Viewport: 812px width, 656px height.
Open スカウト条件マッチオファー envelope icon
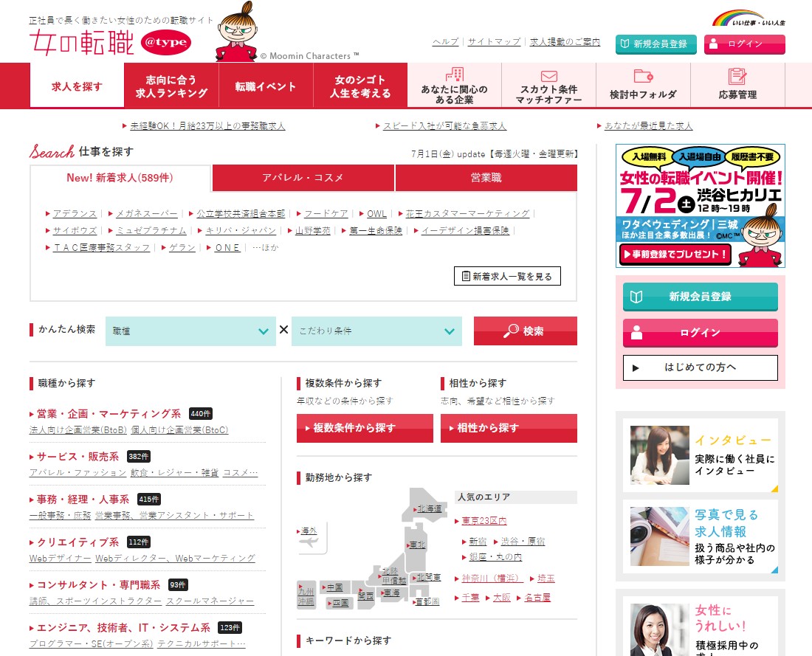549,76
